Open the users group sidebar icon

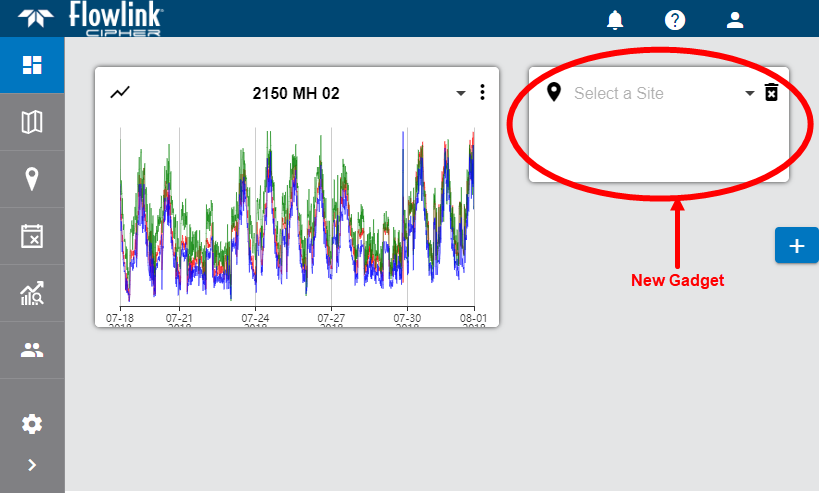(32, 350)
